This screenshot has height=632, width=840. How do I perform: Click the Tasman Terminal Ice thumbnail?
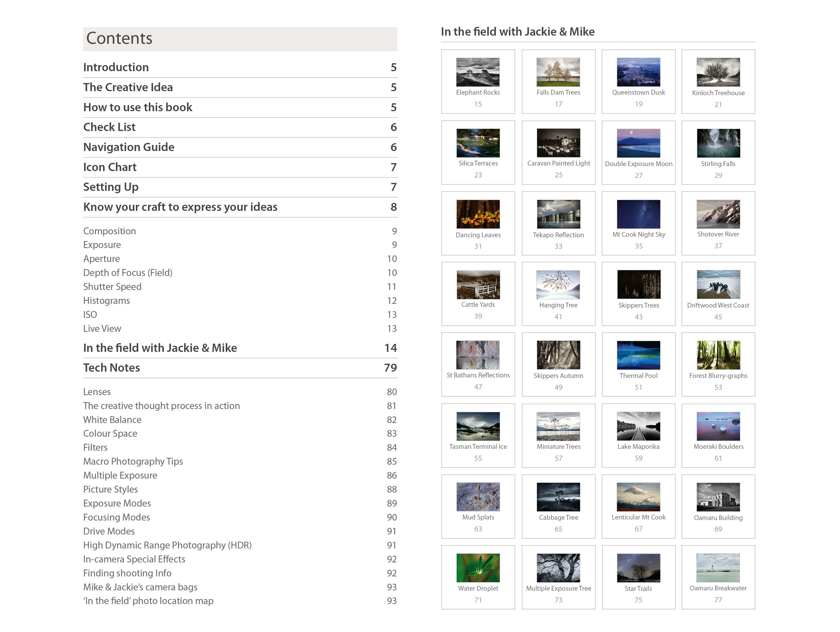click(478, 426)
